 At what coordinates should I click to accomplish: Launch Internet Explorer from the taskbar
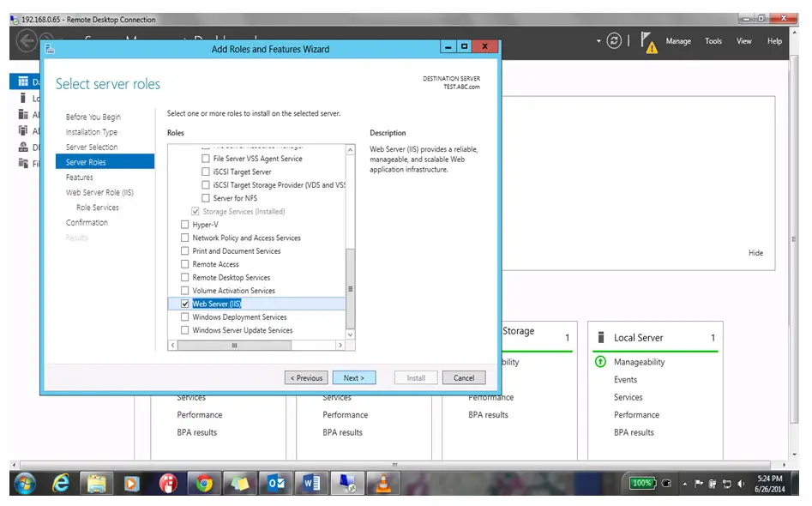(x=61, y=484)
